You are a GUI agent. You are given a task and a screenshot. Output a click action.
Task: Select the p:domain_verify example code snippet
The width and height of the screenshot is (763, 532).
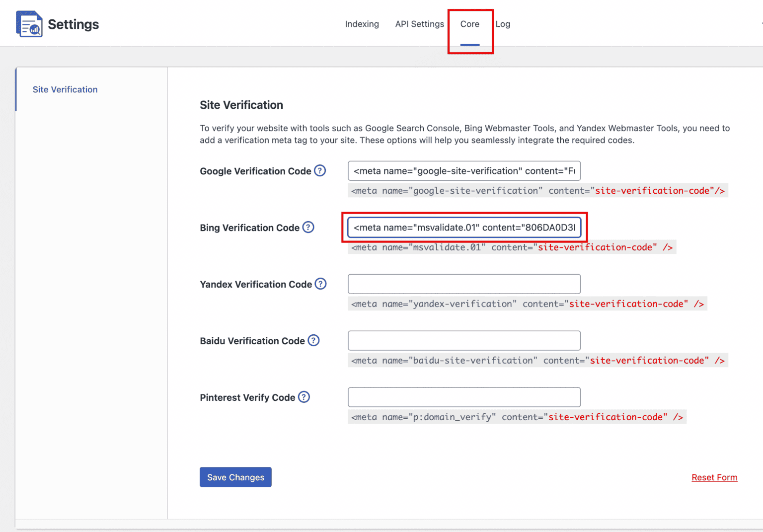[517, 417]
